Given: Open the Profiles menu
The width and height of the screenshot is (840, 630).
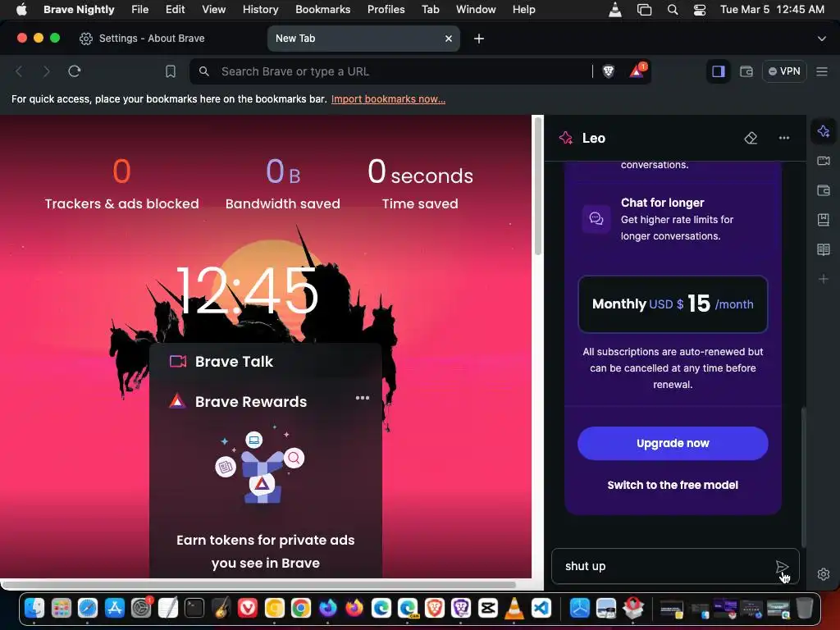Looking at the screenshot, I should tap(386, 9).
